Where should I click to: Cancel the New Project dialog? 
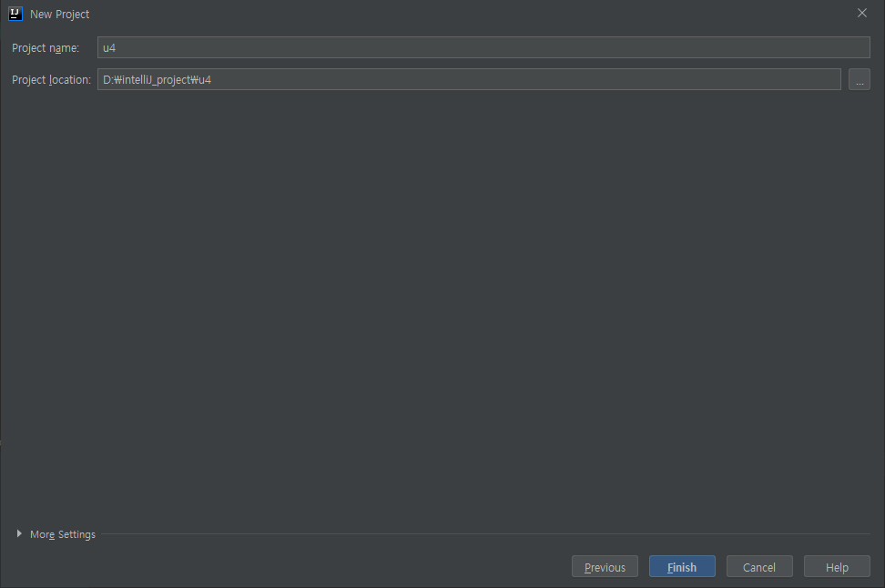coord(759,566)
